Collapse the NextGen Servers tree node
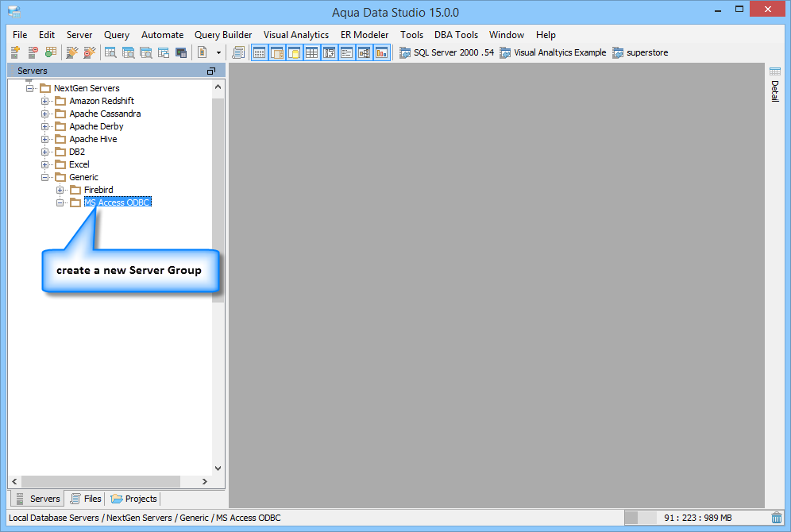 (x=29, y=88)
